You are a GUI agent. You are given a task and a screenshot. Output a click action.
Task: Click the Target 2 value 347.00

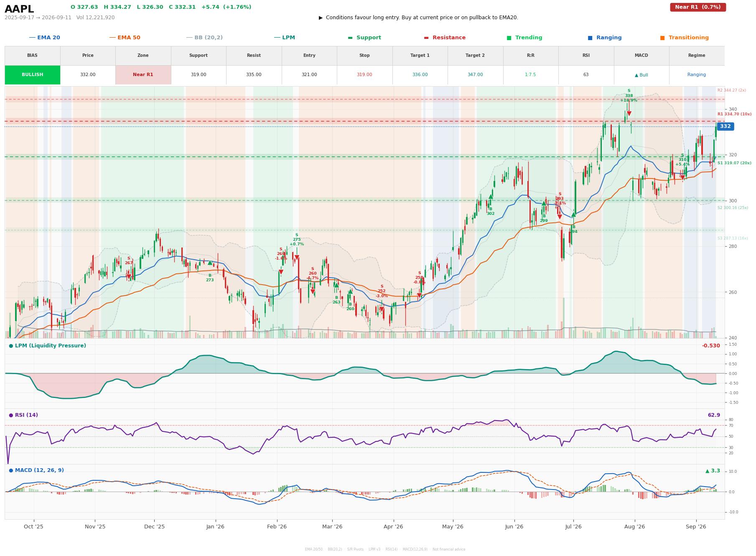(475, 75)
